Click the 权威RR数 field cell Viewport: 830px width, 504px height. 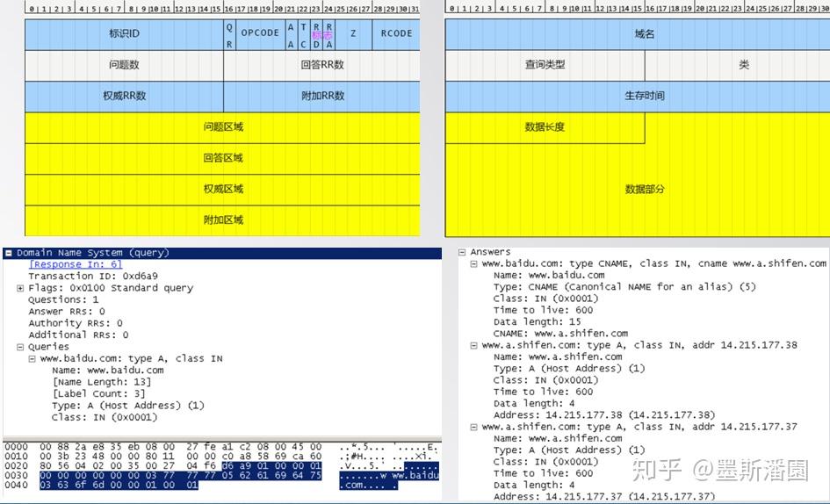pos(125,97)
